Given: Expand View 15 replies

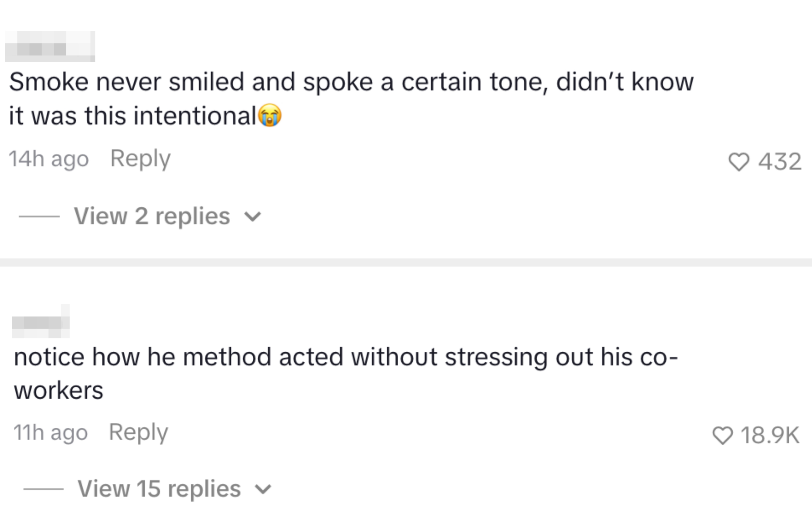Looking at the screenshot, I should [x=159, y=489].
